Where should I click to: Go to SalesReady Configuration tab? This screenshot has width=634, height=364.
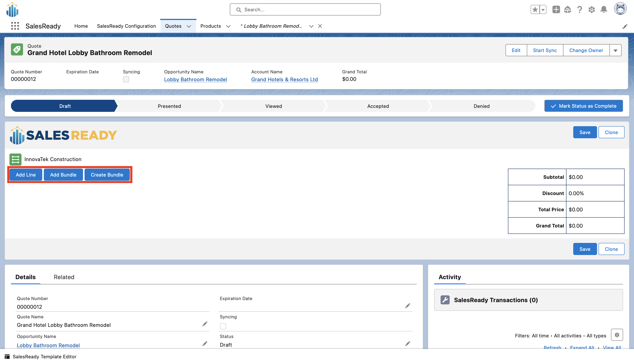pos(126,26)
